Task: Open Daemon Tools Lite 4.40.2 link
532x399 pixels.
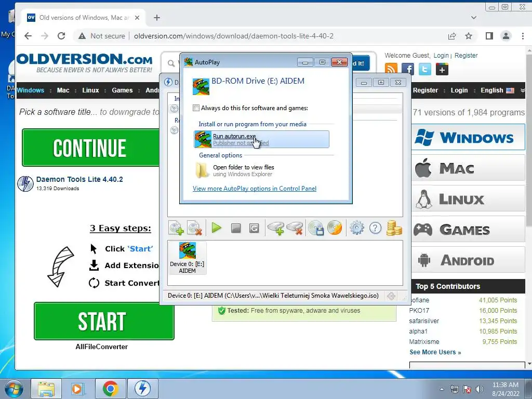Action: click(79, 179)
